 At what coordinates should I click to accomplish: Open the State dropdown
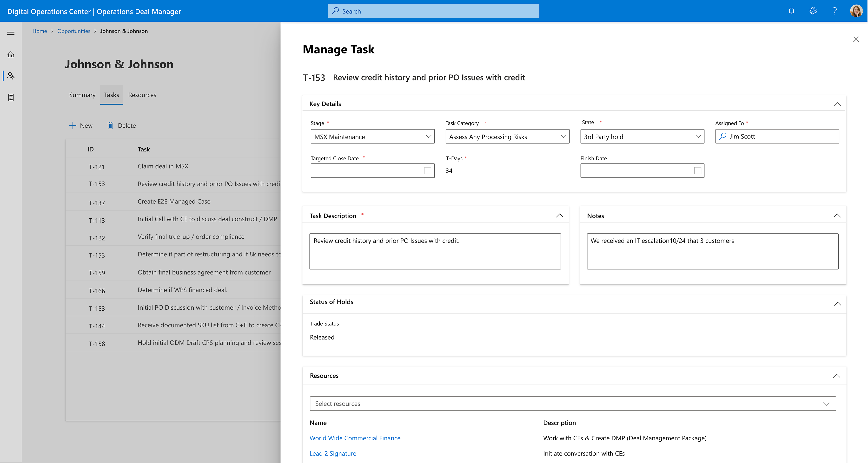point(642,136)
